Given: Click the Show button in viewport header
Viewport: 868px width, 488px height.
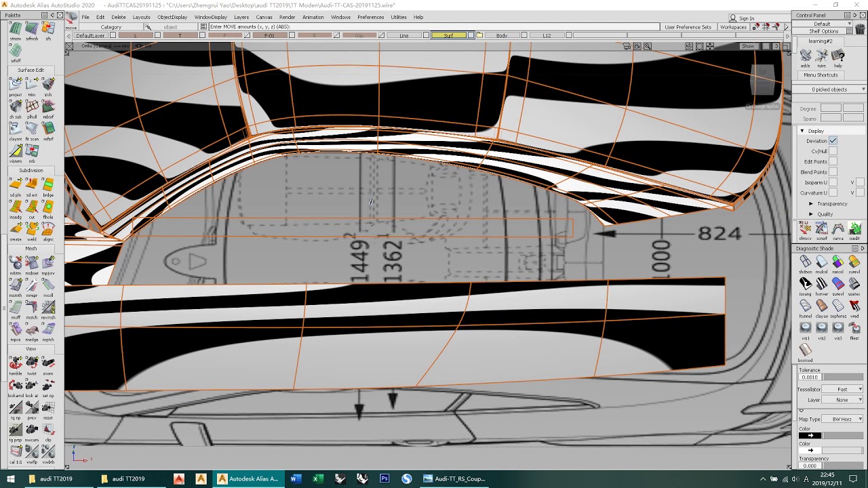Looking at the screenshot, I should pos(747,46).
